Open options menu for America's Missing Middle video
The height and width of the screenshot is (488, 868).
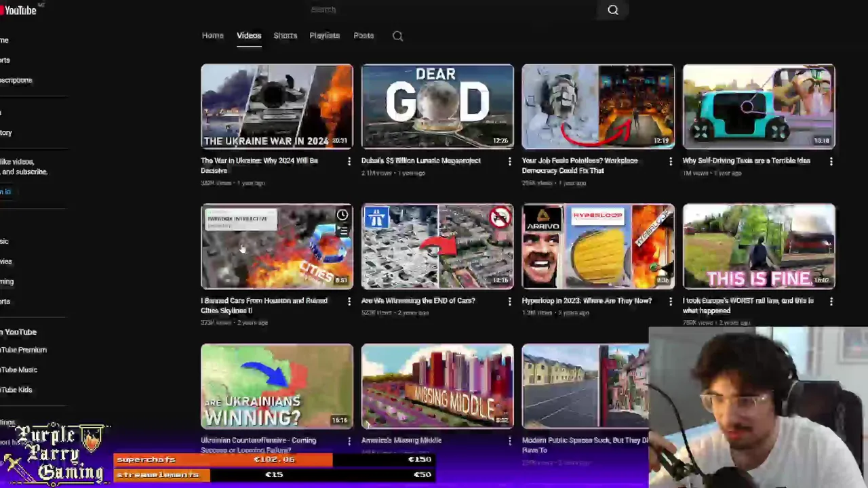coord(510,441)
